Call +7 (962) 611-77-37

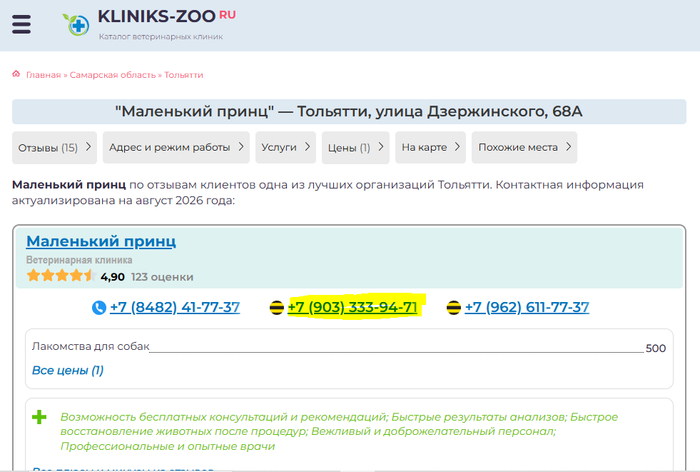527,307
